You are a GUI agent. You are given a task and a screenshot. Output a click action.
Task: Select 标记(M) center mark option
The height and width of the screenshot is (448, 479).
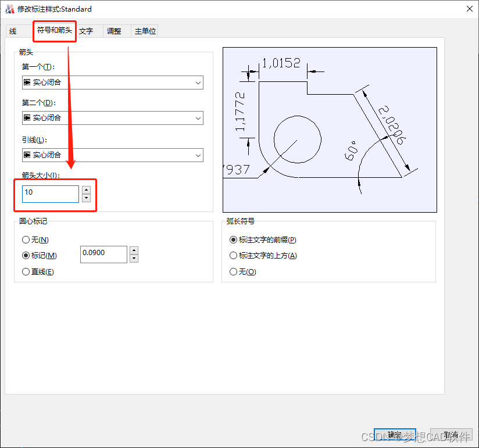pyautogui.click(x=40, y=255)
